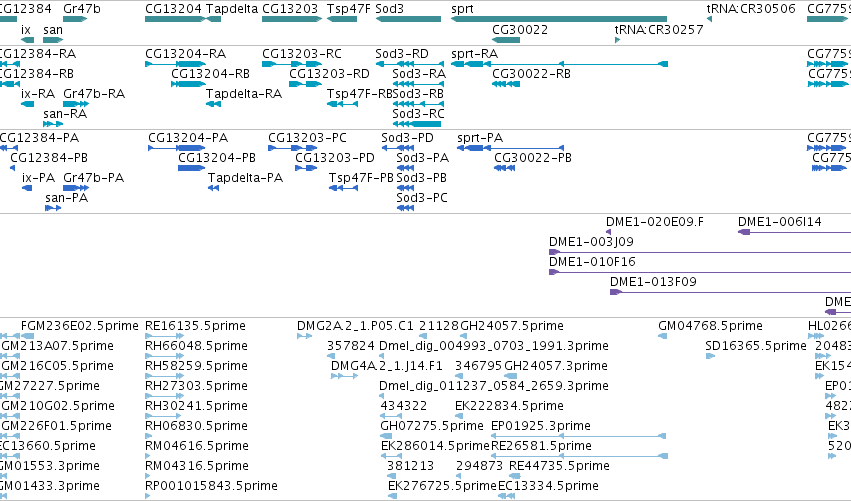
Task: Open BAC clone DME1-020E09.F label
Action: tap(655, 222)
